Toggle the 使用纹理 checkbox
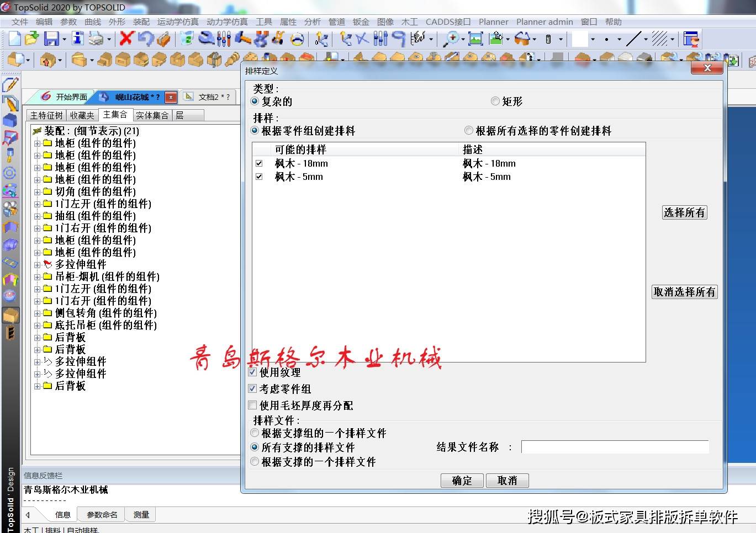 252,372
